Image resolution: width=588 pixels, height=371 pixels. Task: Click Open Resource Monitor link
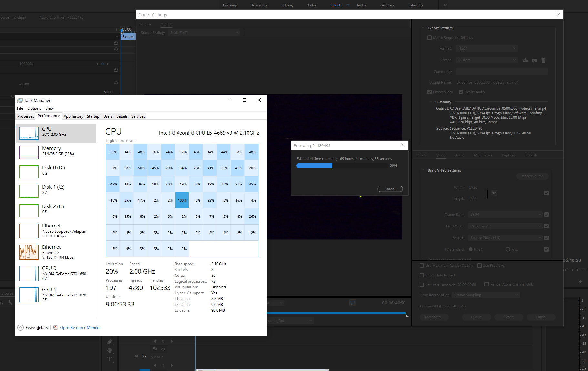point(80,328)
